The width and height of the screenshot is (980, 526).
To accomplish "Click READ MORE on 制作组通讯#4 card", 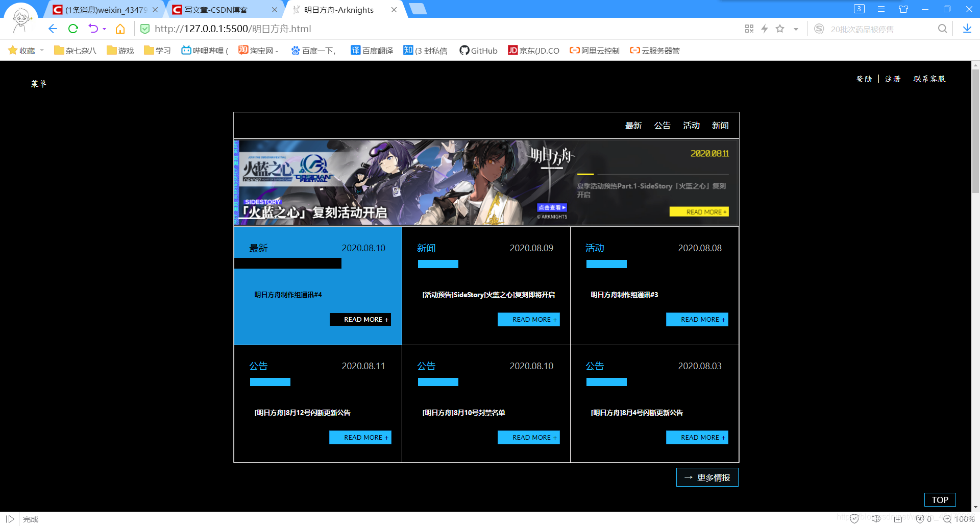I will pyautogui.click(x=360, y=319).
